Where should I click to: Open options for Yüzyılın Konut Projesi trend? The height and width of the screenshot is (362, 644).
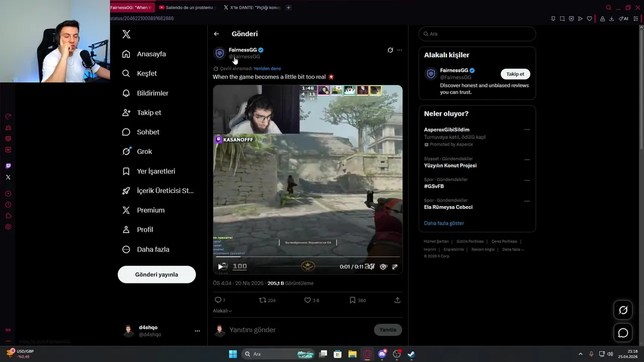pos(527,160)
